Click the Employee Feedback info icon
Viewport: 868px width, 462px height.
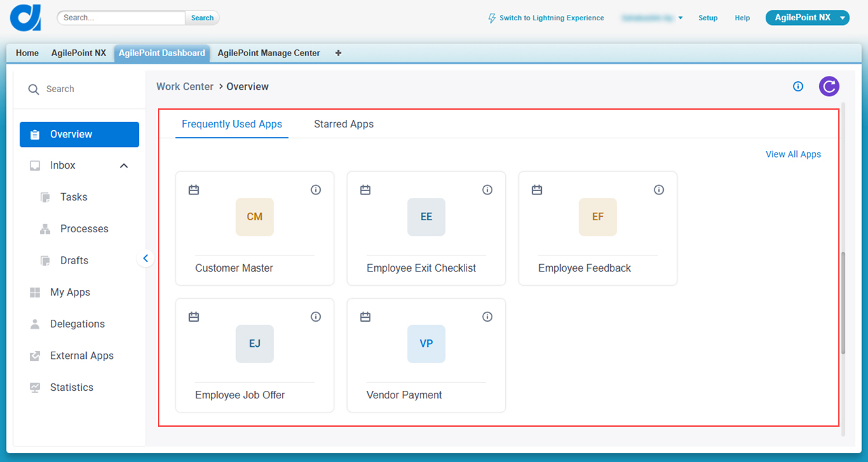(x=659, y=190)
